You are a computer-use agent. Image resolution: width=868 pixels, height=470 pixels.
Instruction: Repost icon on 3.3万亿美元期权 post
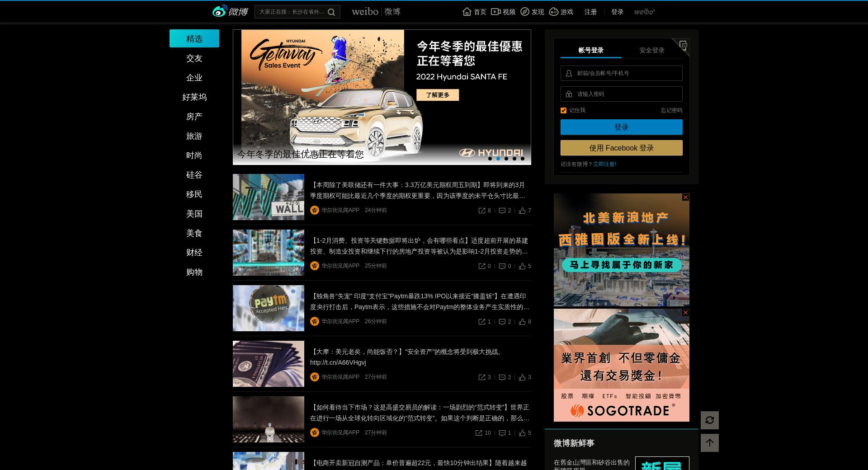tap(482, 211)
